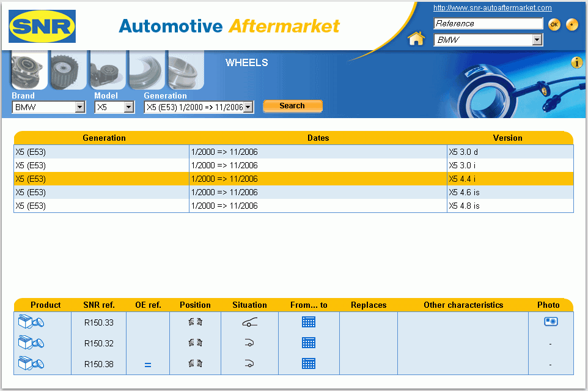Click the Version column header

508,138
